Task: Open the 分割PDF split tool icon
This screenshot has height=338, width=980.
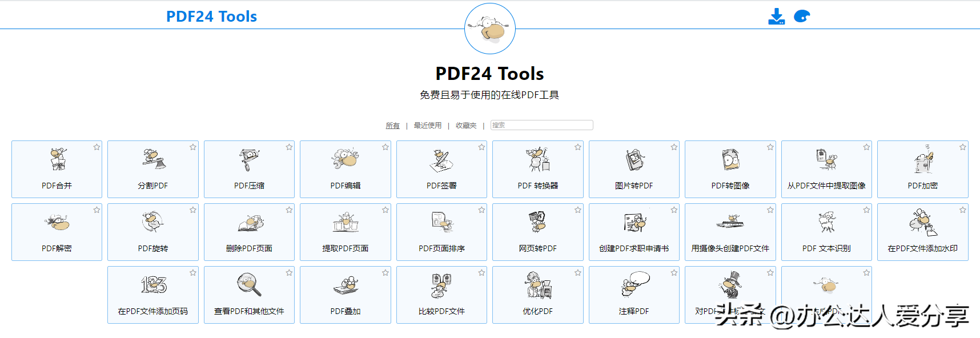Action: 153,160
